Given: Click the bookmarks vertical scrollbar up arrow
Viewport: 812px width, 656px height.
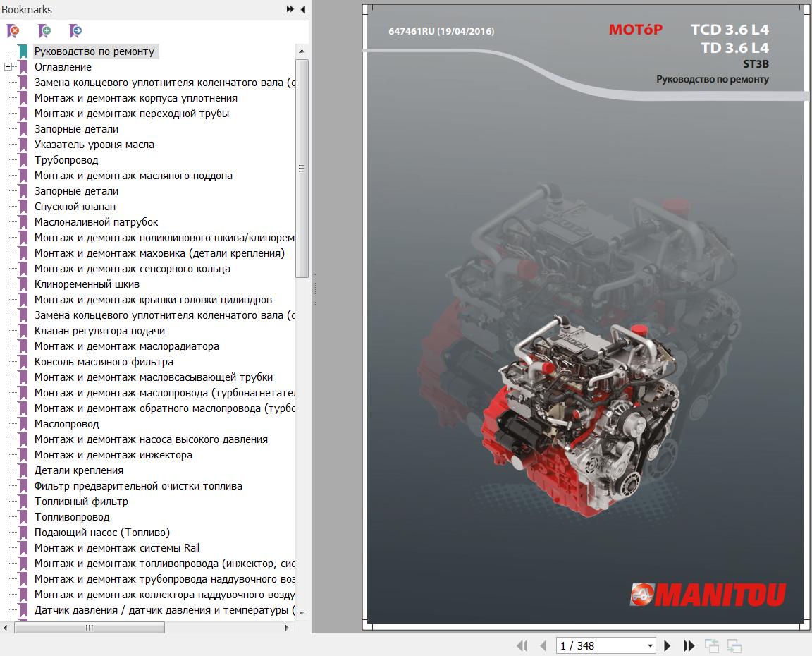Looking at the screenshot, I should [302, 51].
